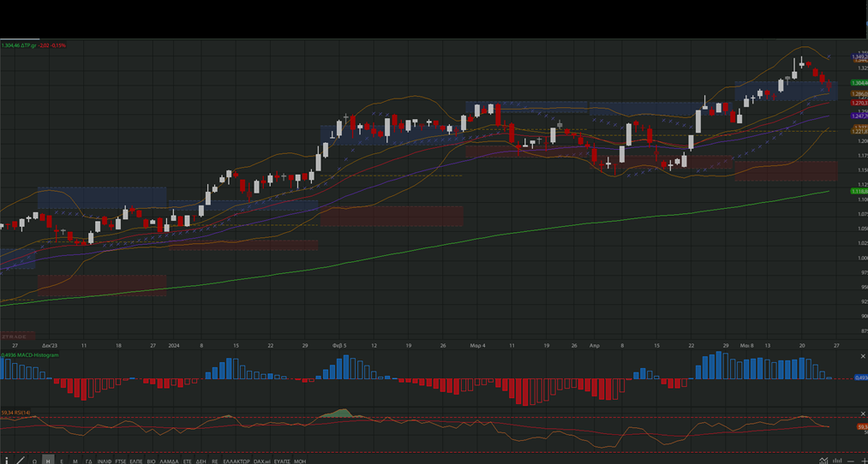This screenshot has height=464, width=868.
Task: Open the ΙΝΛΙΦ symbol shortcut
Action: click(x=104, y=461)
